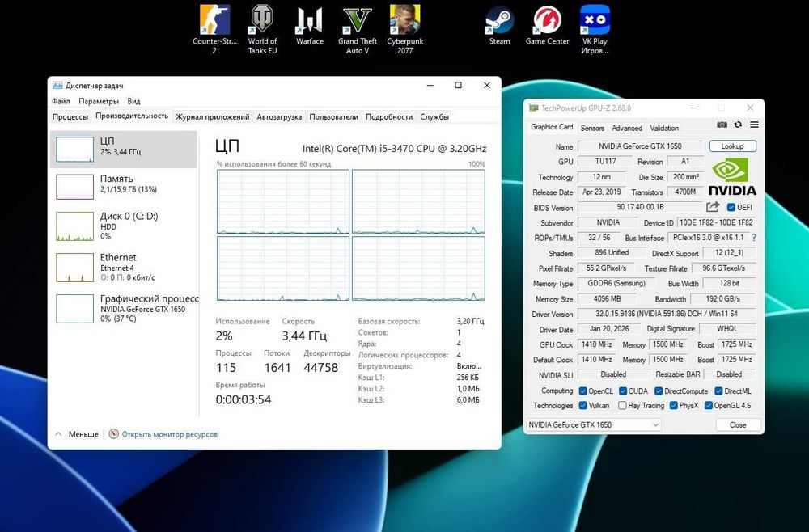Click the bottom-right CPU core graph
Screen dimensions: 809x532
418,268
